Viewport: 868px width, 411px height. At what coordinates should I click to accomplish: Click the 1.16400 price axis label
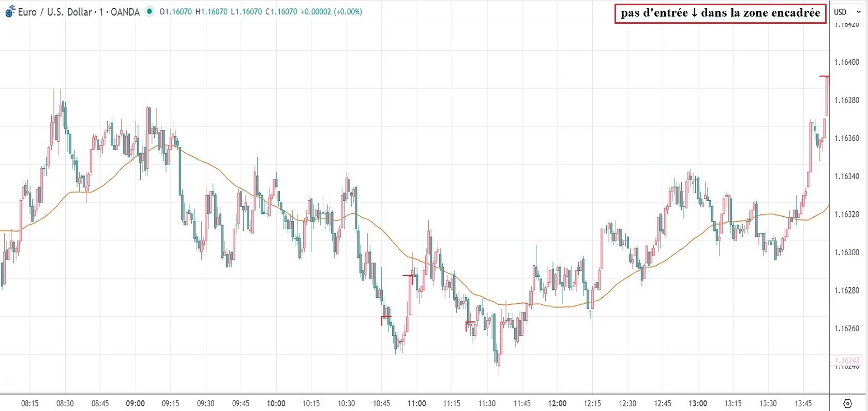coord(847,62)
